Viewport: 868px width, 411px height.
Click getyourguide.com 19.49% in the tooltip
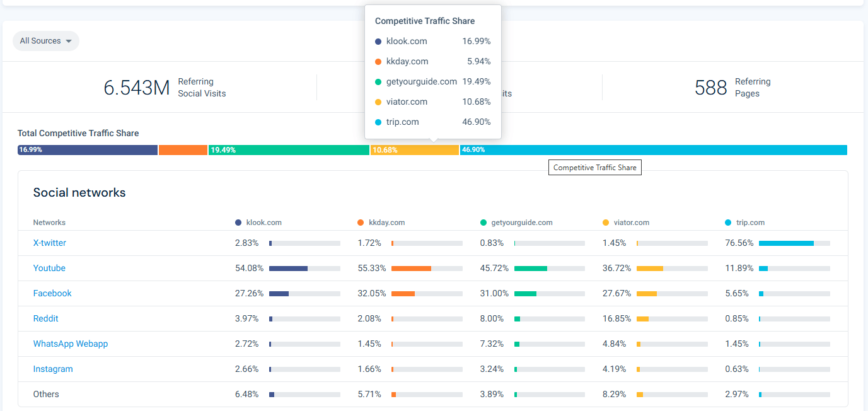pyautogui.click(x=433, y=81)
